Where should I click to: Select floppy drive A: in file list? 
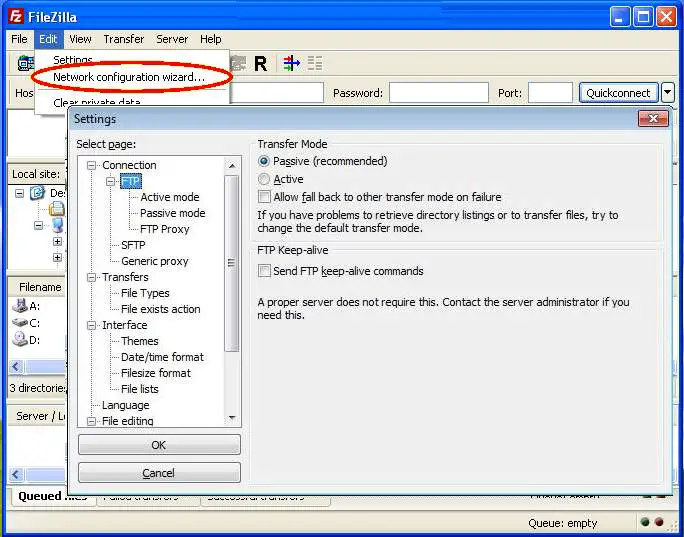tap(20, 306)
